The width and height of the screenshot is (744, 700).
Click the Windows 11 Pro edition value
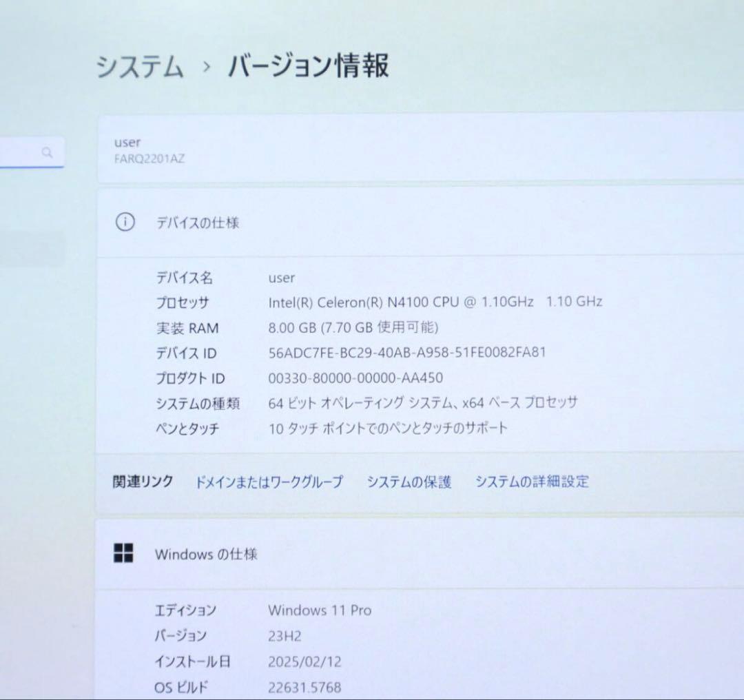tap(319, 610)
